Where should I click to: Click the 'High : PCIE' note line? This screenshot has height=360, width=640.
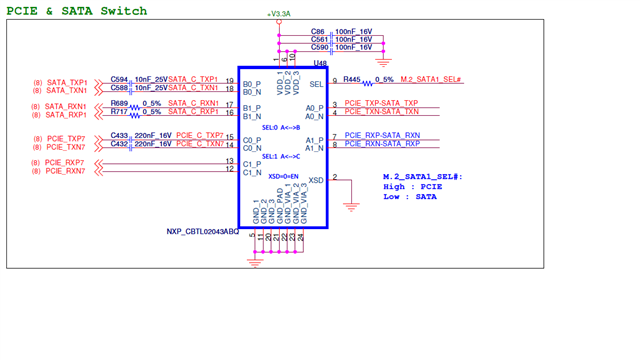[x=413, y=187]
